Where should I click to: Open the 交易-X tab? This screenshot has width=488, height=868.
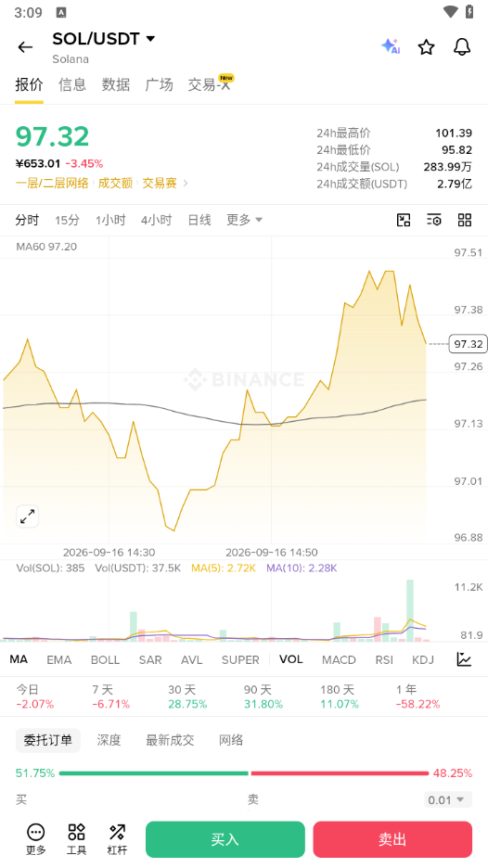point(210,84)
